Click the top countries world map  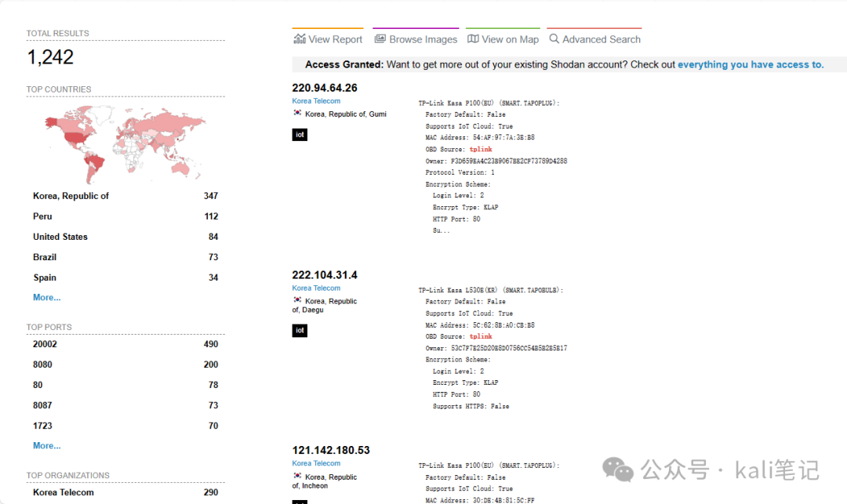click(x=125, y=143)
